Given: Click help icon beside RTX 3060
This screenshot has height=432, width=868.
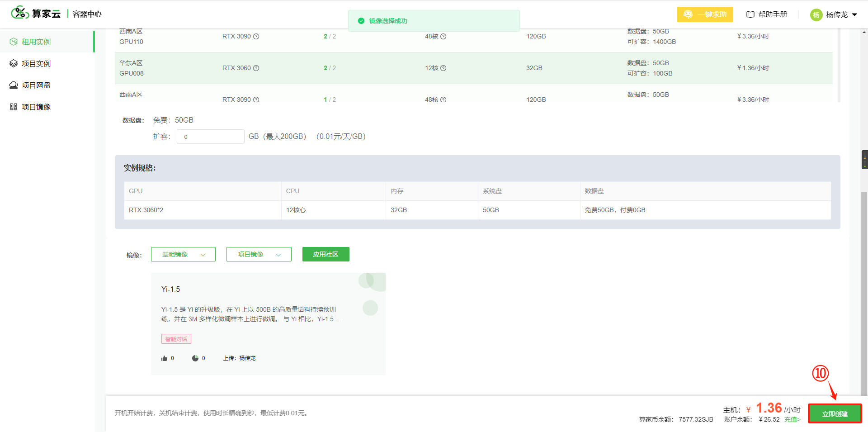Looking at the screenshot, I should pyautogui.click(x=256, y=68).
